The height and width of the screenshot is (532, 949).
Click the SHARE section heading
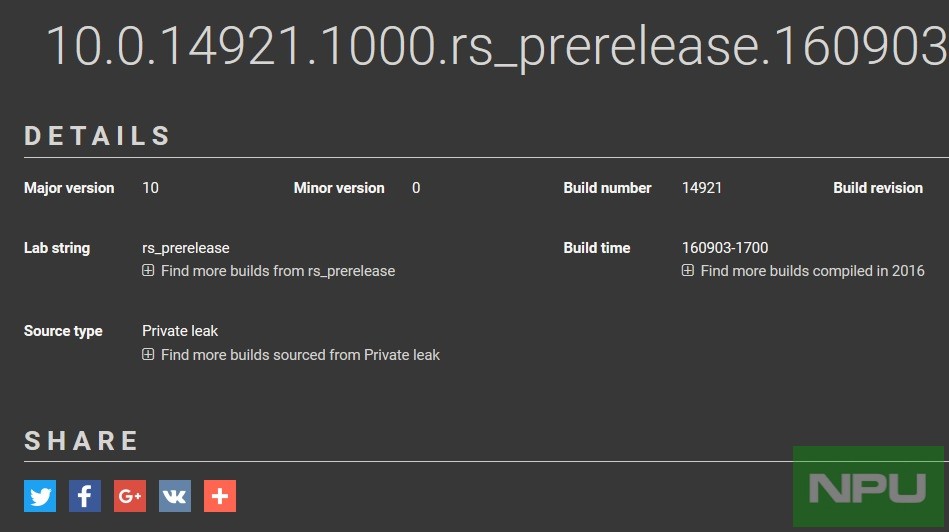(82, 441)
